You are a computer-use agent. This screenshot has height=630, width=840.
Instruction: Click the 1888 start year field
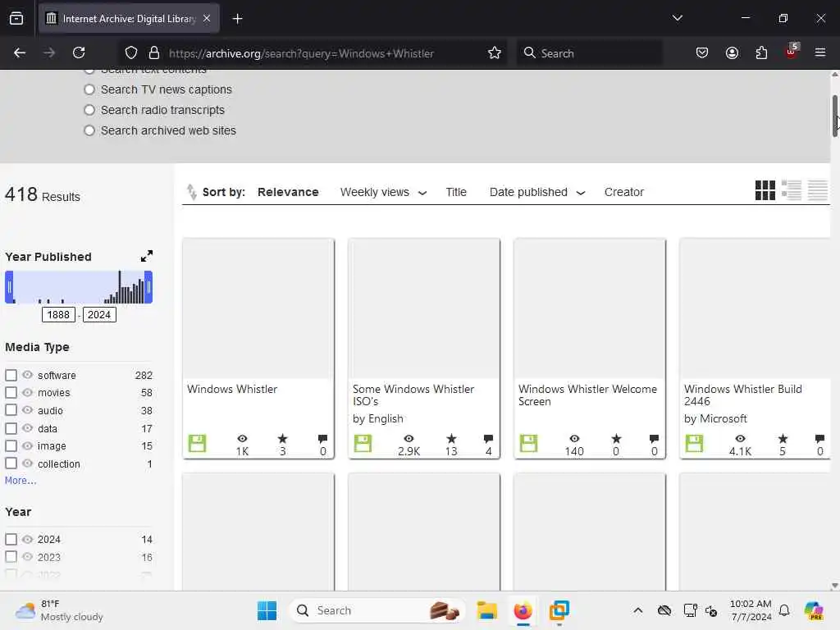tap(58, 315)
